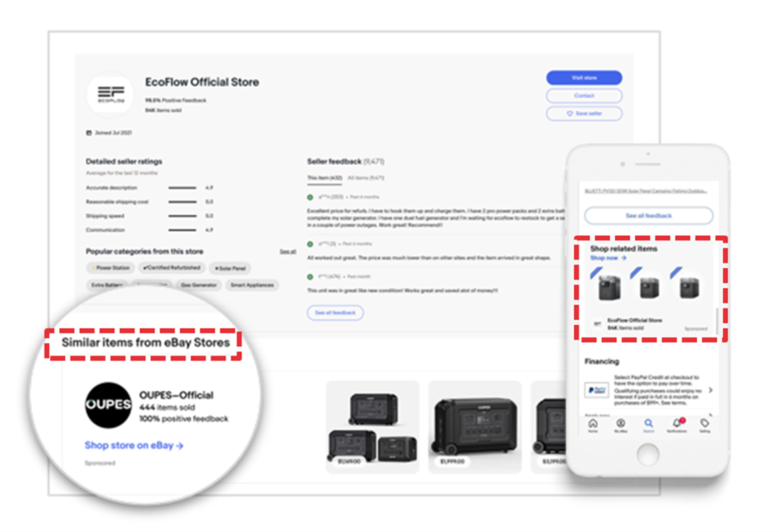Click the Reasonable shipping cost rating bar
779x532 pixels.
[x=182, y=202]
